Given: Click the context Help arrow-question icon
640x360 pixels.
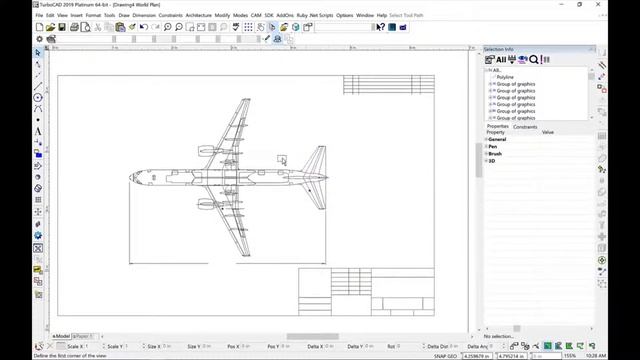Looking at the screenshot, I should (x=380, y=27).
